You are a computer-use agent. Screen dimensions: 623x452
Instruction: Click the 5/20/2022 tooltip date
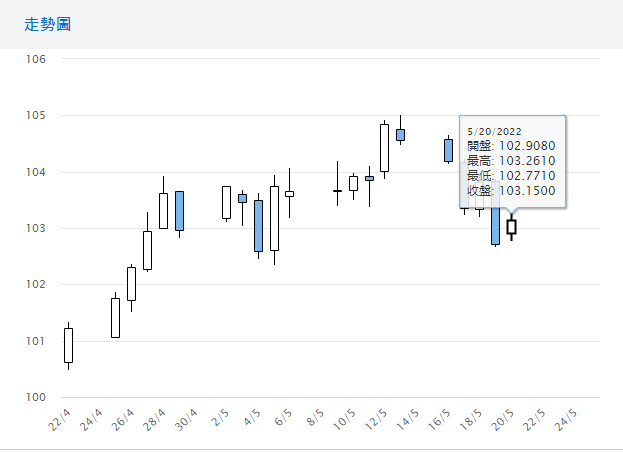pos(493,131)
